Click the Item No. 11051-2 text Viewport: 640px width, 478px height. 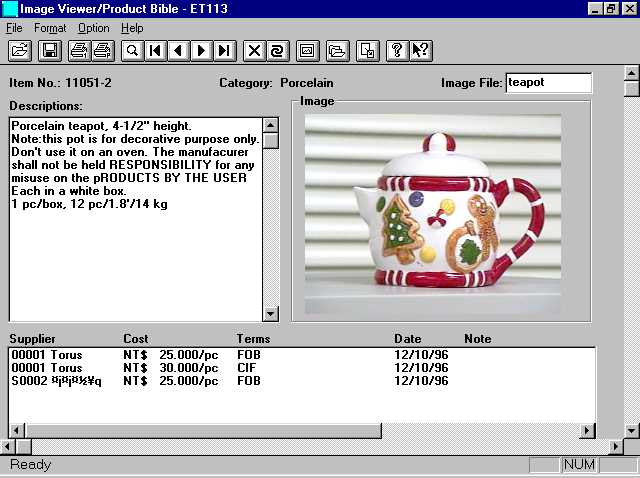click(60, 83)
